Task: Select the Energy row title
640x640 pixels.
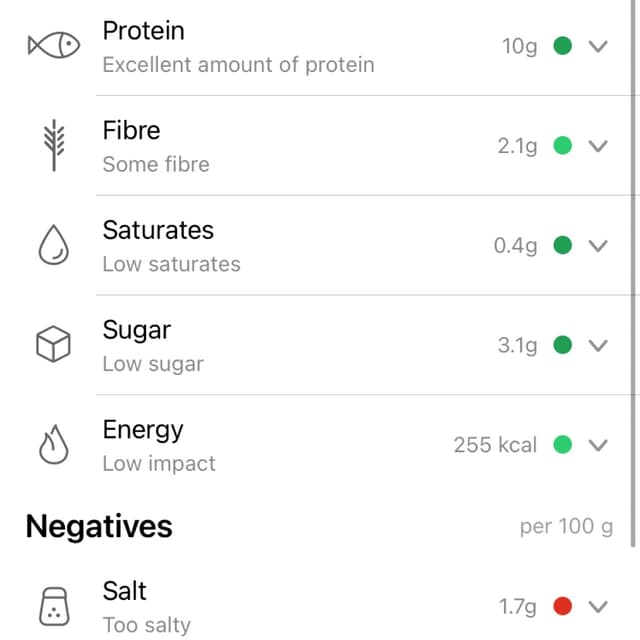Action: pos(143,430)
